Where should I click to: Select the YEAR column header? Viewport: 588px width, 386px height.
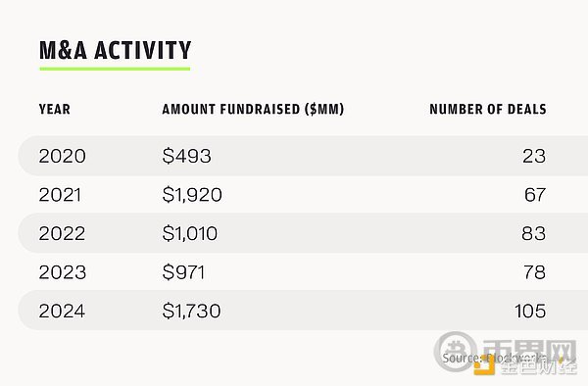(x=54, y=109)
